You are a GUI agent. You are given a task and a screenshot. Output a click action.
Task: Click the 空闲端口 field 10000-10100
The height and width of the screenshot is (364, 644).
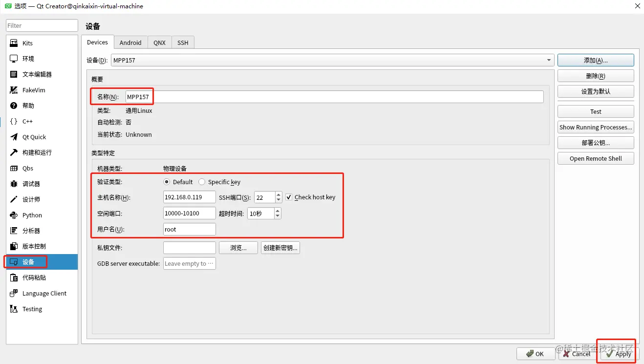coord(190,213)
